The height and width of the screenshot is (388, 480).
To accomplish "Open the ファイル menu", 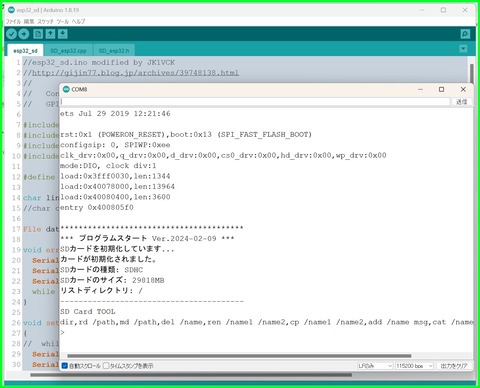I will click(x=13, y=21).
